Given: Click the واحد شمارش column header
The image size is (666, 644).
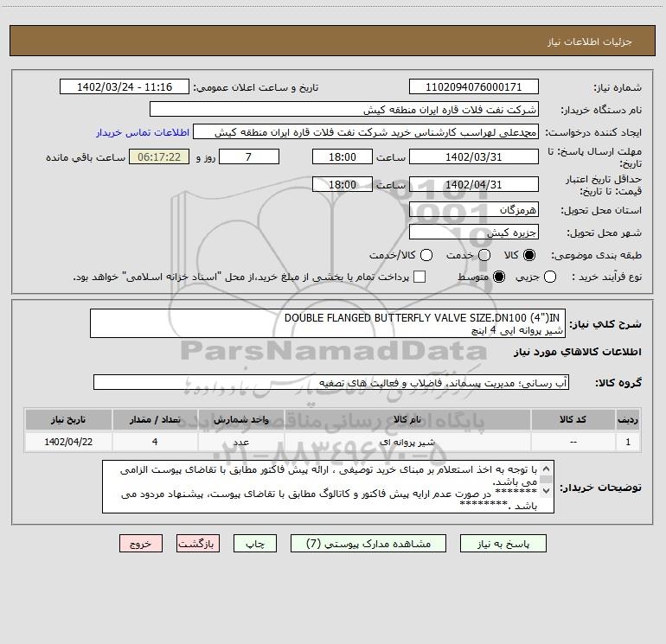Looking at the screenshot, I should pyautogui.click(x=240, y=419).
